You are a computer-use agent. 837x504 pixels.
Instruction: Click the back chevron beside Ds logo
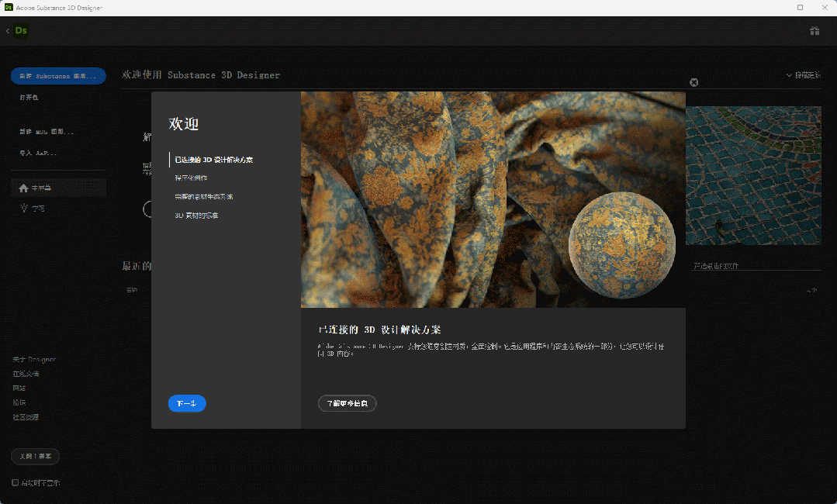[x=8, y=31]
